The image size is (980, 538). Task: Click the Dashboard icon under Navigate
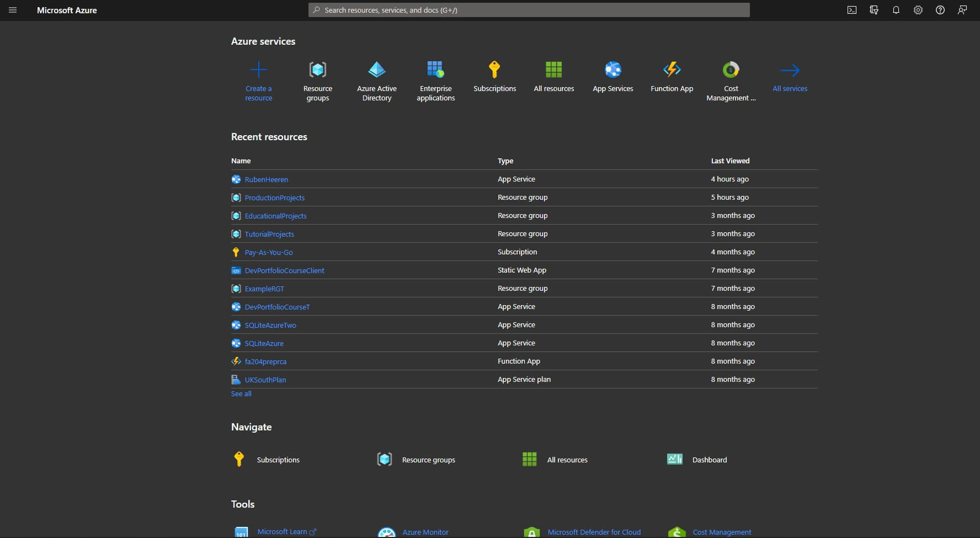[x=675, y=459]
